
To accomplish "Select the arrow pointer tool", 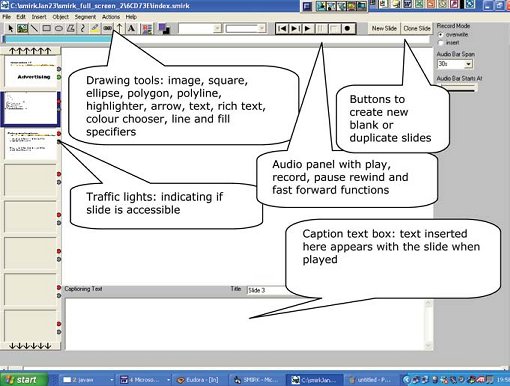I will [x=10, y=29].
